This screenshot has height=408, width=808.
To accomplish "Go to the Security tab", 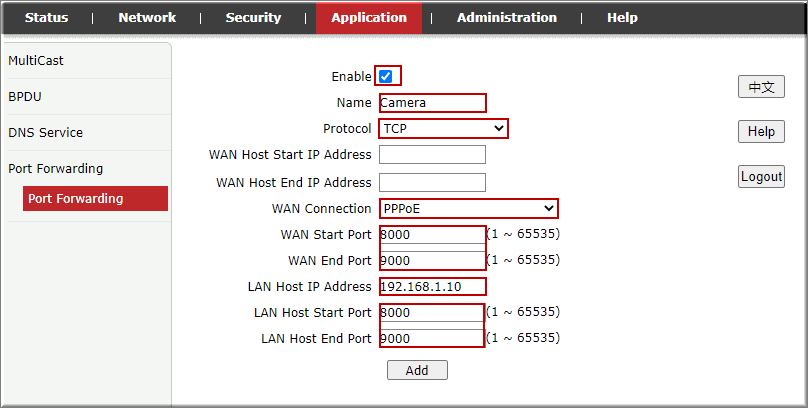I will point(253,17).
